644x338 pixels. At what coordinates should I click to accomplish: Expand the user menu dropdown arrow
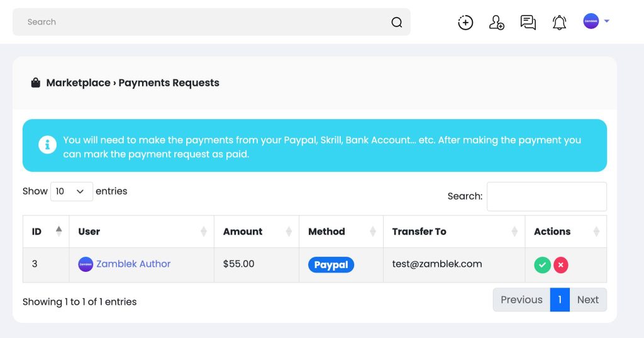point(607,21)
